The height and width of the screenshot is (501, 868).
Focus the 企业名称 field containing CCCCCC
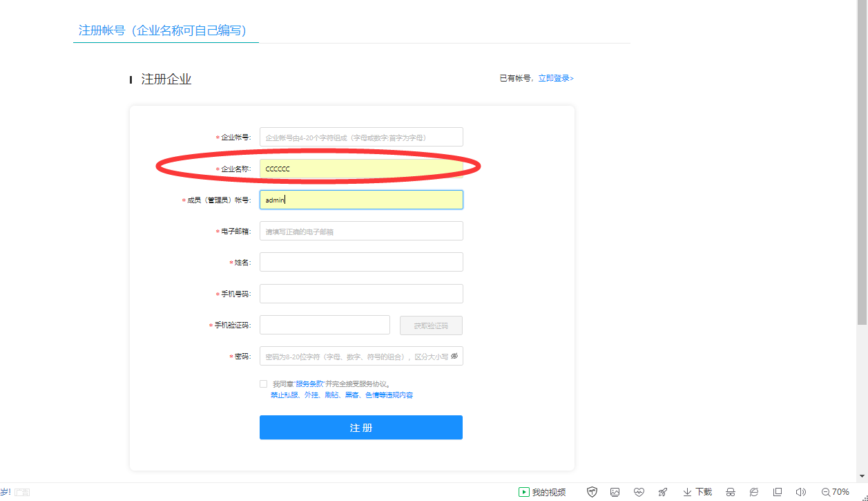coord(361,169)
